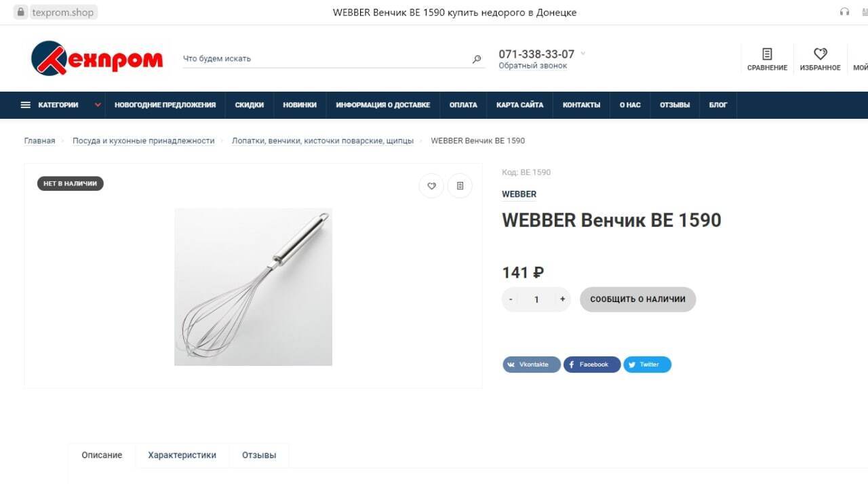Screen dimensions: 868x484
Task: Click the search magnifier icon
Action: tap(477, 59)
